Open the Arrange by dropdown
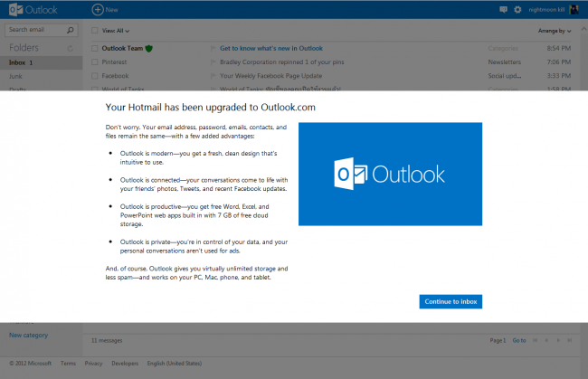 pos(553,30)
